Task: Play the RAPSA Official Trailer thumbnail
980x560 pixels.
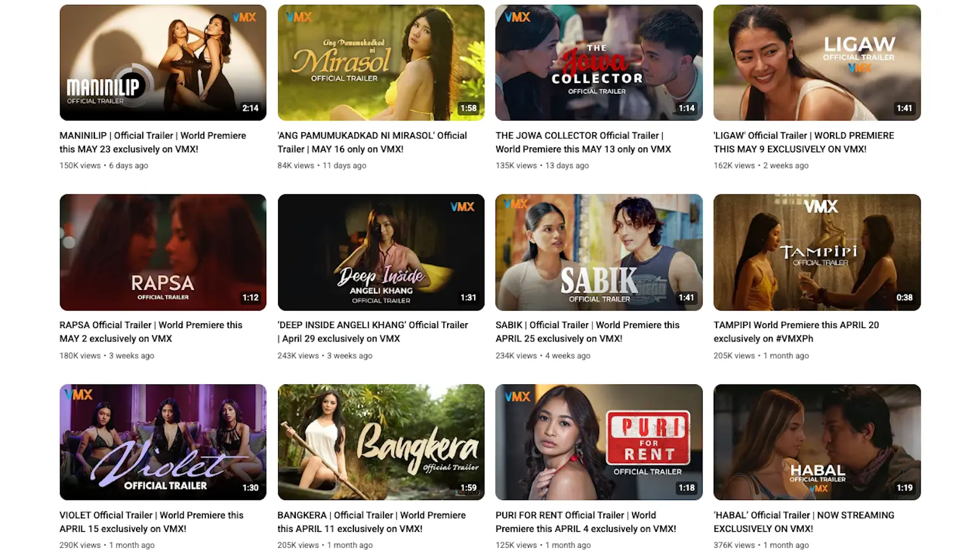Action: click(x=162, y=252)
